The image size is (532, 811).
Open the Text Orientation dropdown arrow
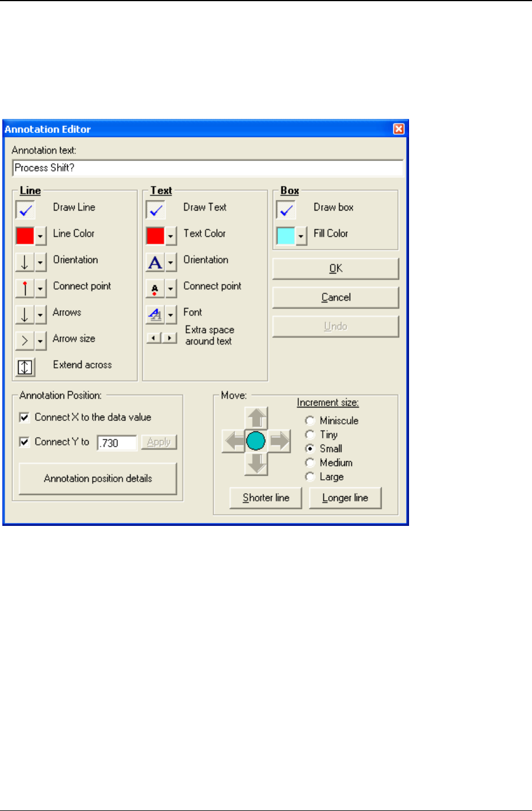tap(171, 262)
